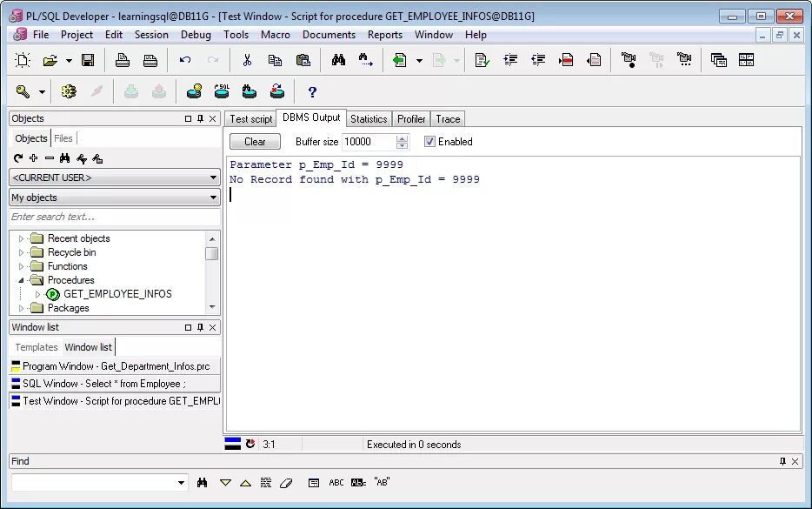
Task: Open the Reports menu
Action: [385, 35]
